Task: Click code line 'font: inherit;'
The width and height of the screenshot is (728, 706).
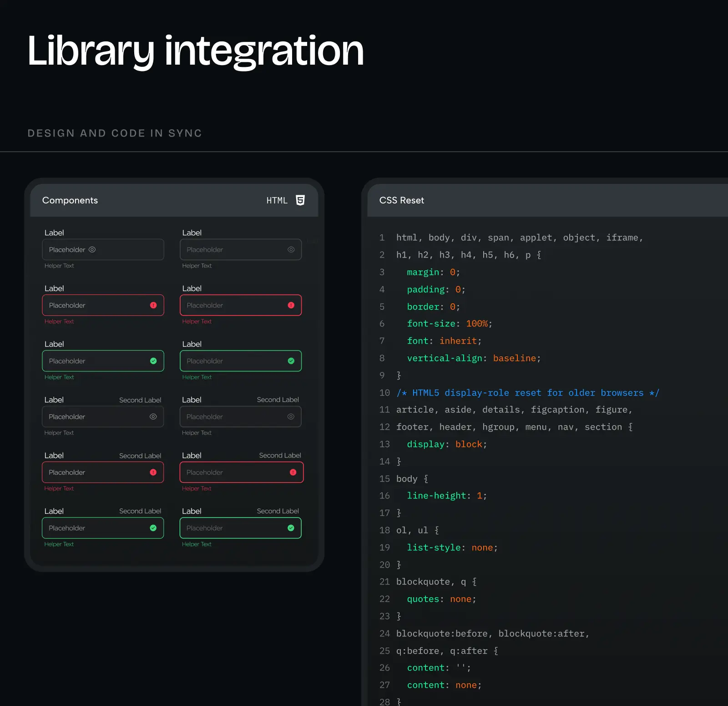Action: click(x=444, y=341)
